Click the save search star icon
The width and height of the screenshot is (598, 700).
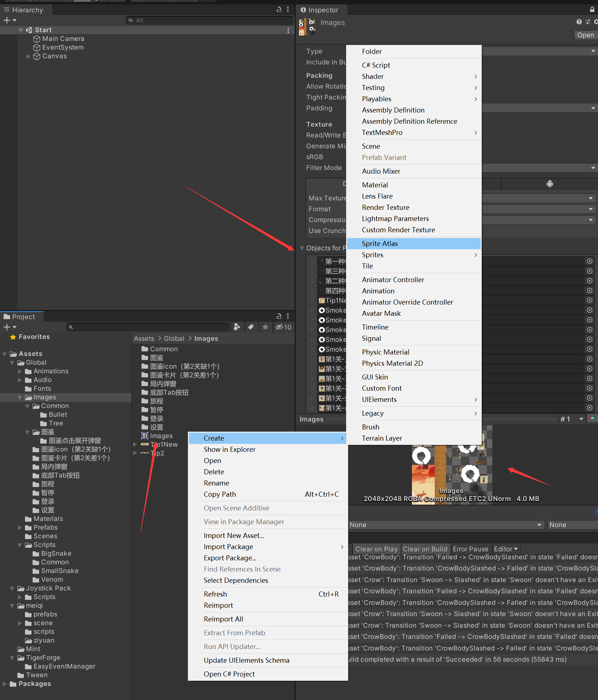coord(265,327)
